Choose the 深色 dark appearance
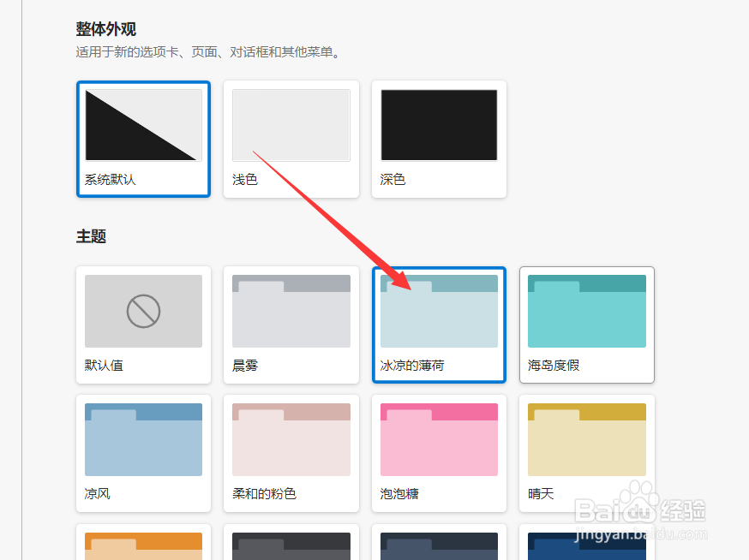Viewport: 749px width, 560px height. pyautogui.click(x=439, y=139)
